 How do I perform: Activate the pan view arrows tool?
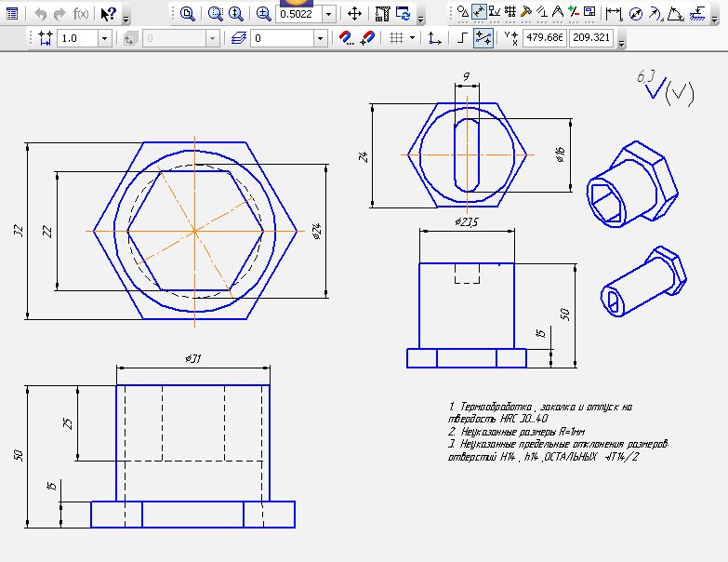tap(355, 14)
